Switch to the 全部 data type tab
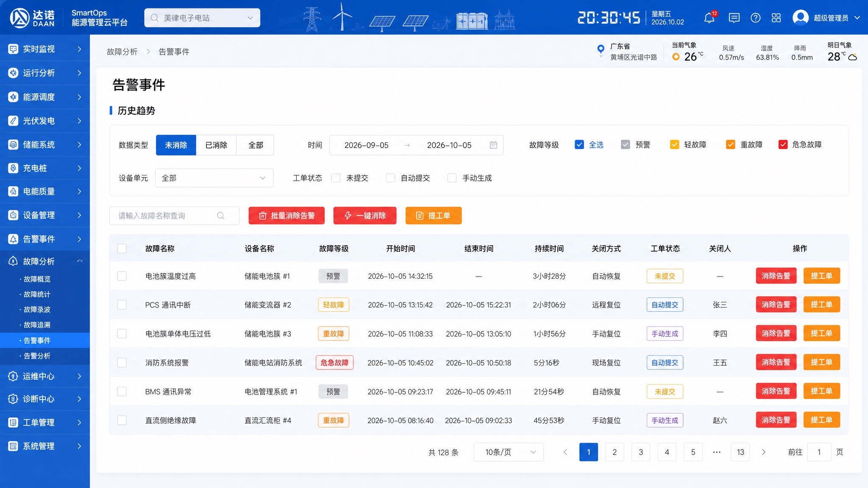The height and width of the screenshot is (488, 868). (x=256, y=145)
